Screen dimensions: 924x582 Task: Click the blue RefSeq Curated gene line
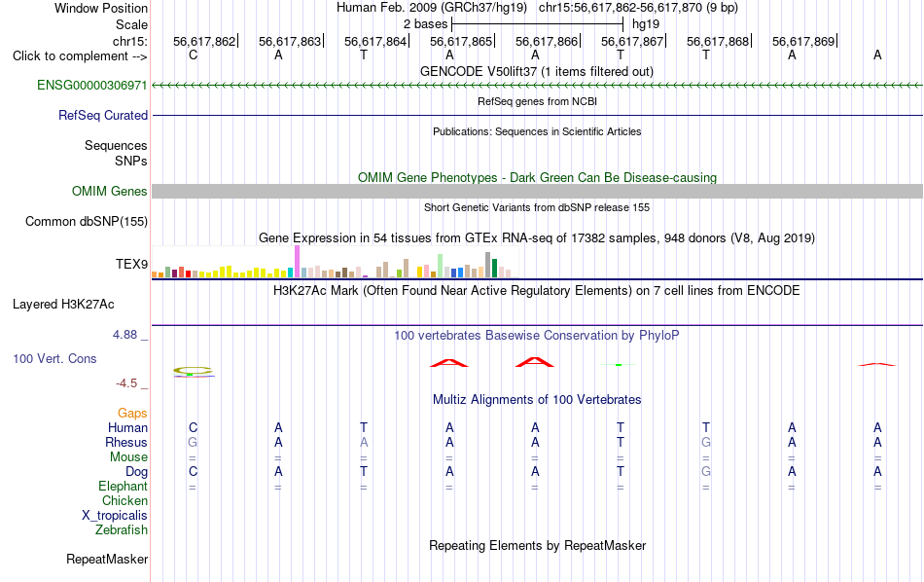(537, 115)
